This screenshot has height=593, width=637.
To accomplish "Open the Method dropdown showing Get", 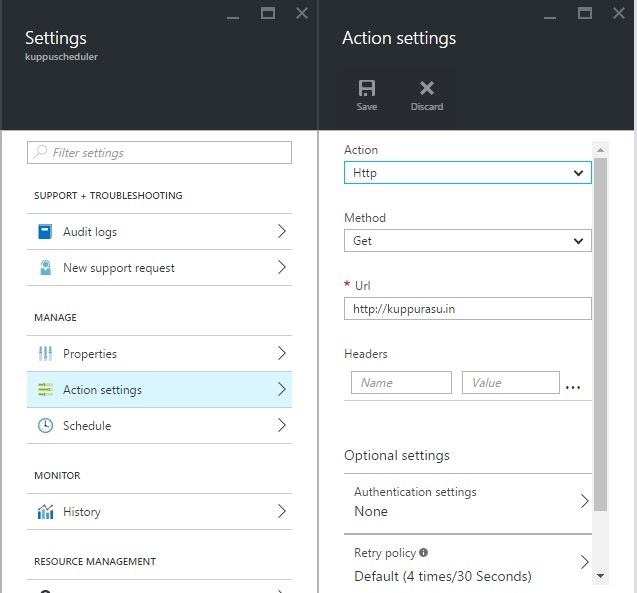I will click(x=467, y=241).
